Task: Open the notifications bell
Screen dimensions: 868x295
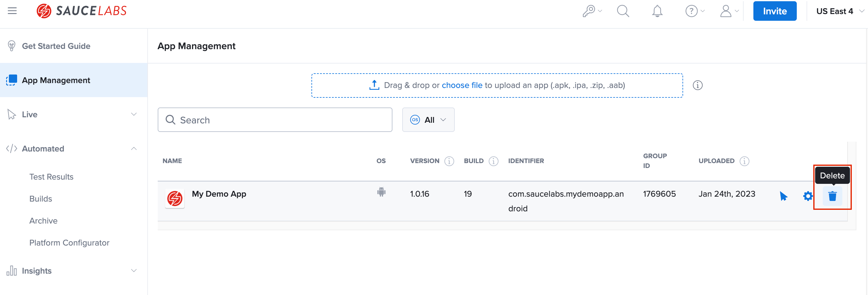Action: click(657, 11)
